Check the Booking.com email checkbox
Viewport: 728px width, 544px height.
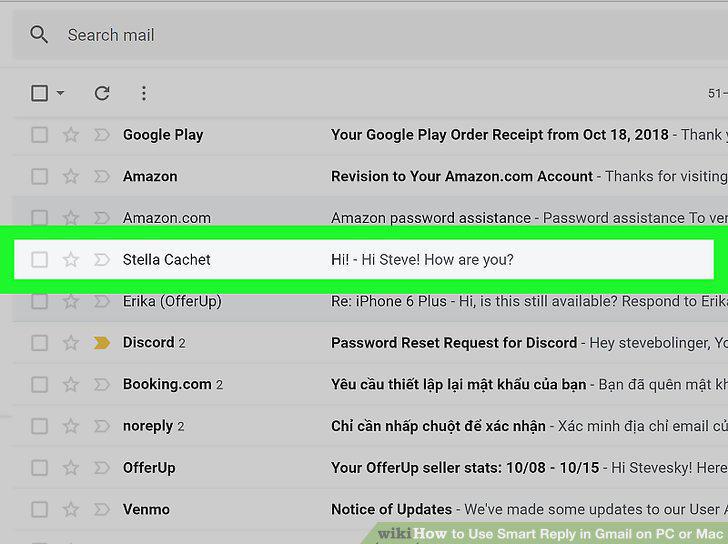(x=39, y=384)
